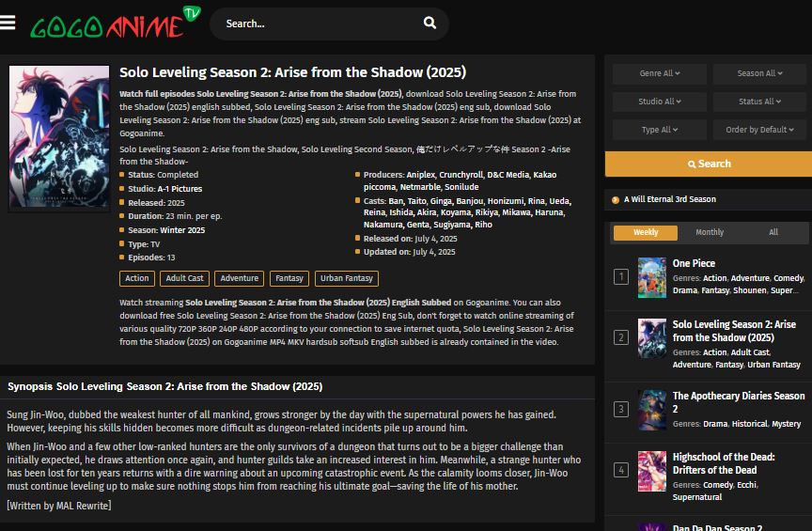Click the Action genre tag

pyautogui.click(x=136, y=279)
